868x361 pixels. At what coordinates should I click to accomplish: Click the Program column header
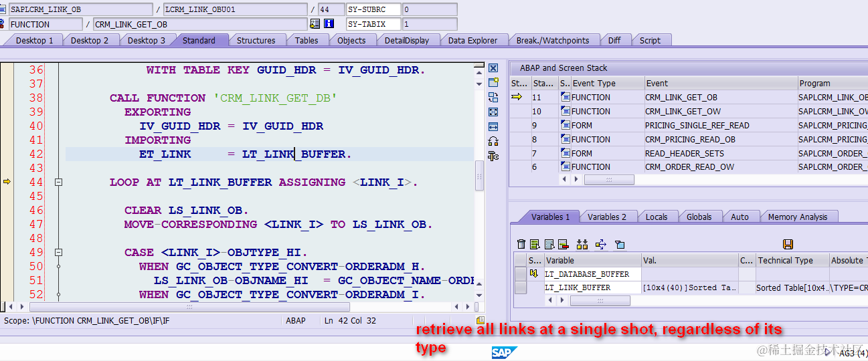click(832, 84)
